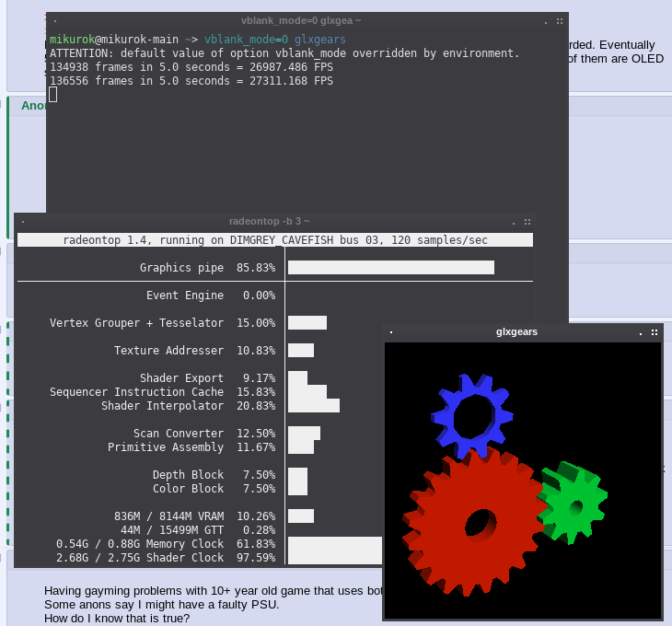The height and width of the screenshot is (626, 672).
Task: Click 'of them are OLED' text in browser
Action: tap(616, 59)
